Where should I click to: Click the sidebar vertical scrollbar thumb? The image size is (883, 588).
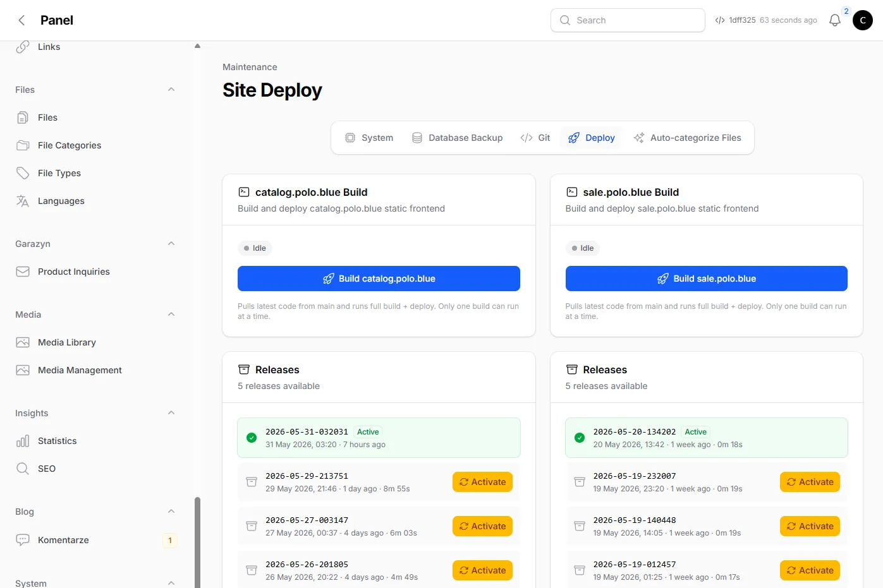tap(197, 543)
